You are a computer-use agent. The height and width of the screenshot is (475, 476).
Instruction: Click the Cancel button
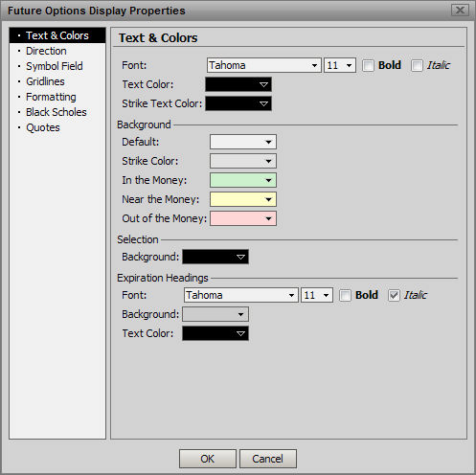pos(268,459)
